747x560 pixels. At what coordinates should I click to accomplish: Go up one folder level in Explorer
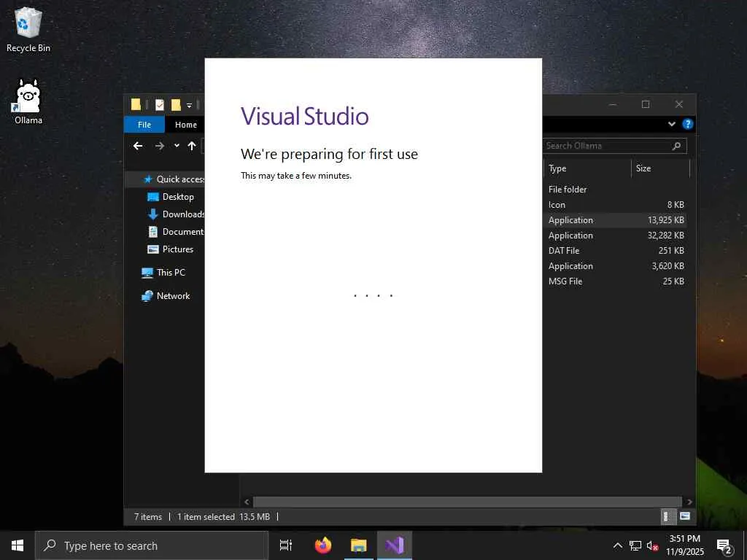(192, 146)
